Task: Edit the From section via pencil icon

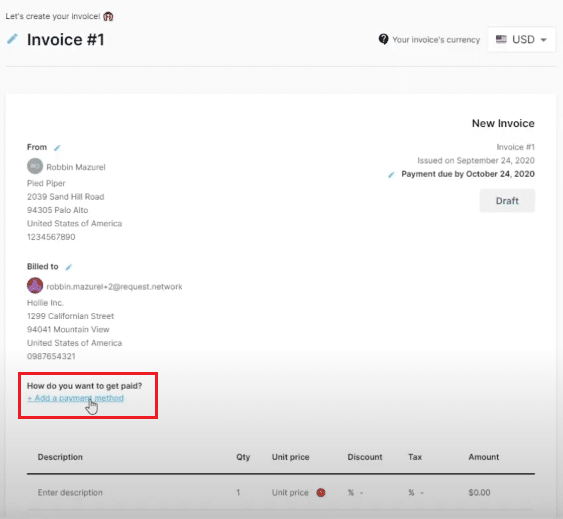Action: [x=57, y=148]
